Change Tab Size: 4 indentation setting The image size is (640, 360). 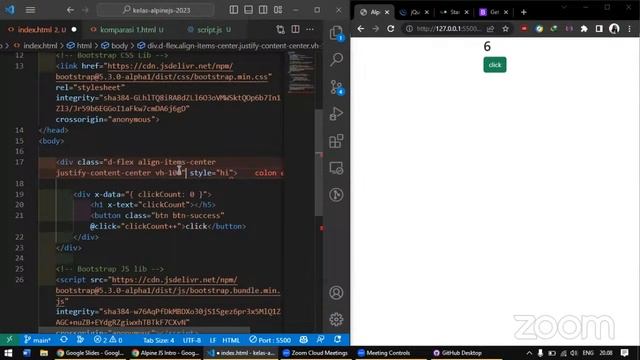click(158, 340)
